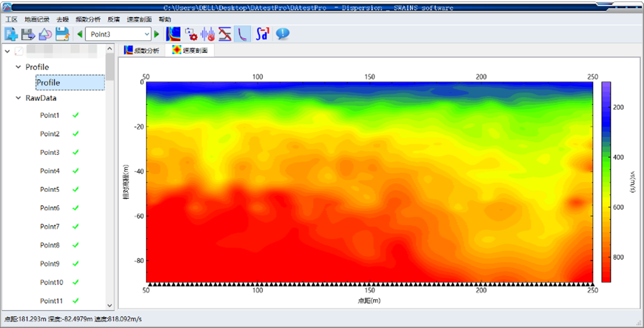Select Point8 in the RawData tree
The height and width of the screenshot is (328, 644).
pos(50,245)
